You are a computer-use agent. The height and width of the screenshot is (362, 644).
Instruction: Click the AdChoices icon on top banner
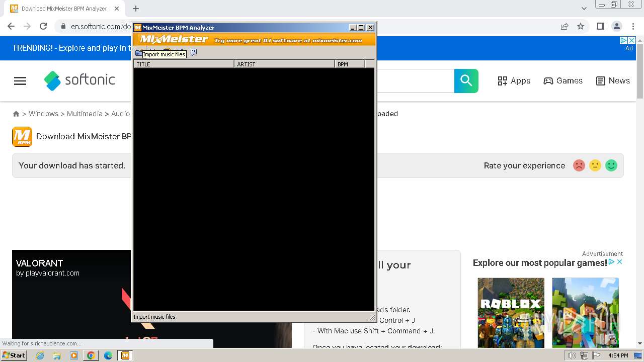tap(623, 40)
